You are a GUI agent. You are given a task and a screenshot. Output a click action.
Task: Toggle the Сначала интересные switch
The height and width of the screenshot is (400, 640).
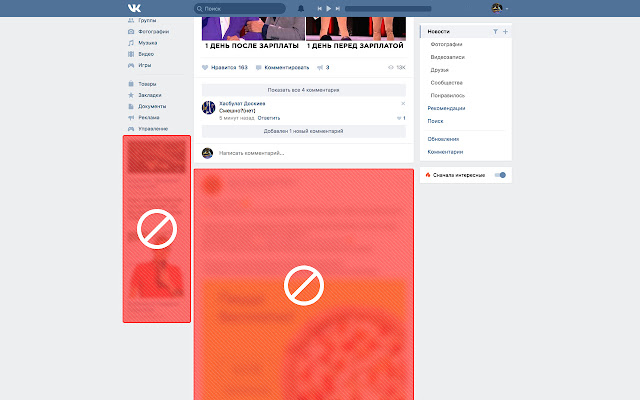500,175
